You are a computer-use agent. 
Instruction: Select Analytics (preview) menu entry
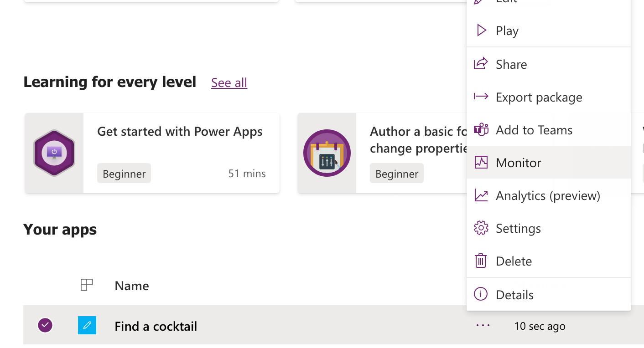tap(548, 196)
